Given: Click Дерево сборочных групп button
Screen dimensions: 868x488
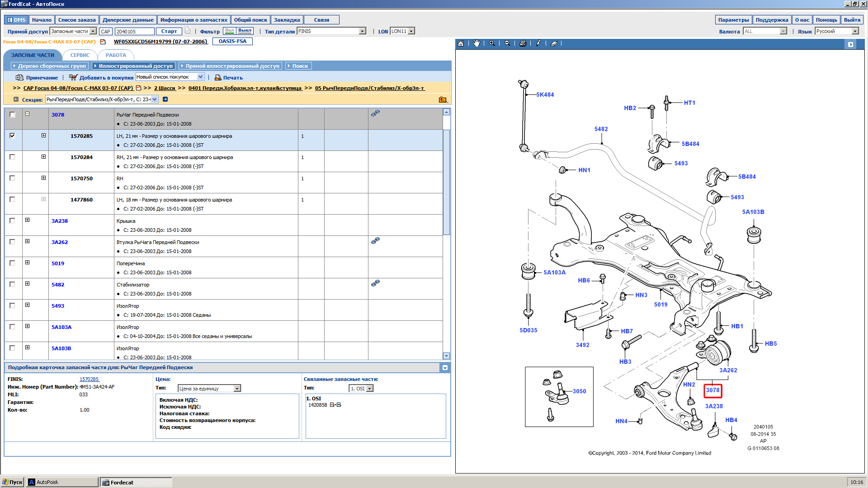Looking at the screenshot, I should pyautogui.click(x=49, y=66).
